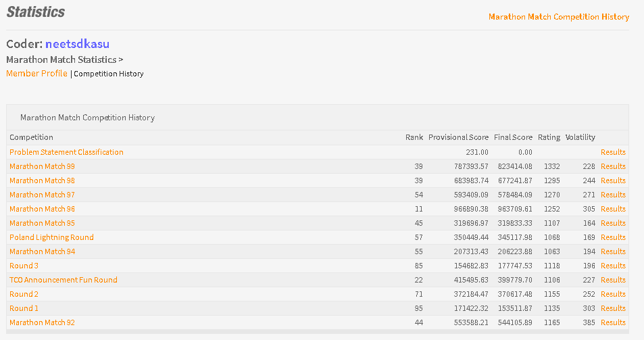Open Poland Lightning Round competition
The width and height of the screenshot is (644, 340).
point(51,237)
